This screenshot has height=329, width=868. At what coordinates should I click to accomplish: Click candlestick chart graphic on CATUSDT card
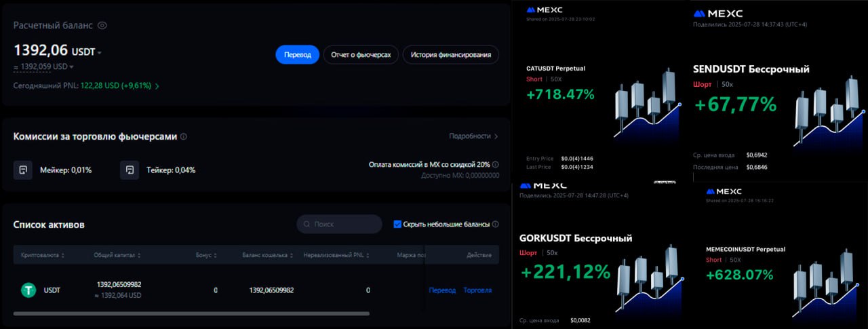click(x=647, y=105)
